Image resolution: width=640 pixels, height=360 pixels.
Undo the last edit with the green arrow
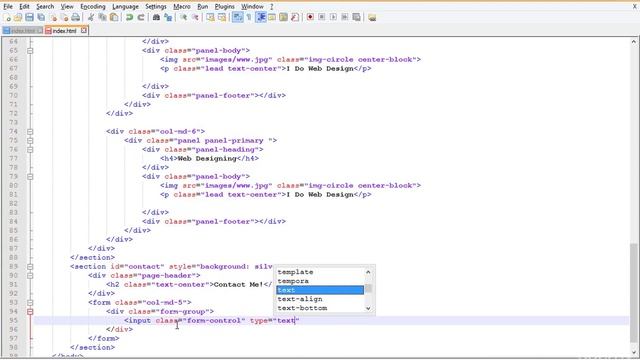(x=129, y=17)
